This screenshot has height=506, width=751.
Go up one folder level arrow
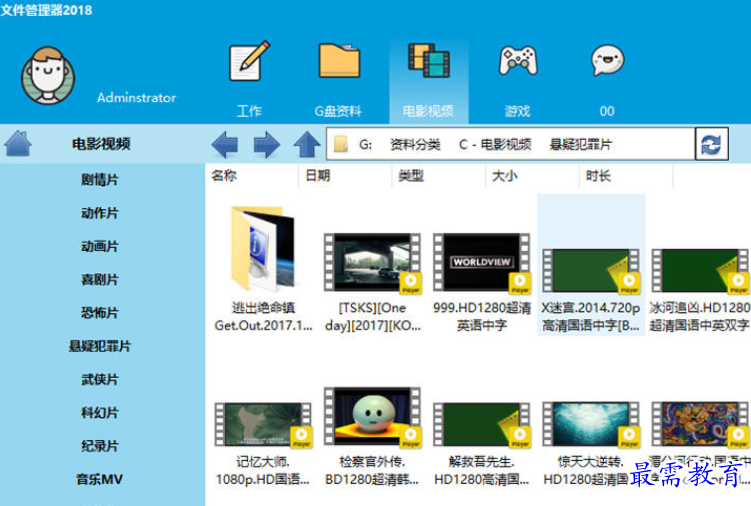tap(307, 144)
